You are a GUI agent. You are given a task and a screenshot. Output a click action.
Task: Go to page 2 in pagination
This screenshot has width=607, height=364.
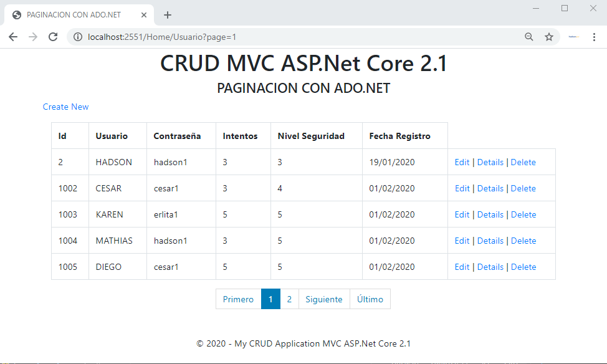pos(289,299)
